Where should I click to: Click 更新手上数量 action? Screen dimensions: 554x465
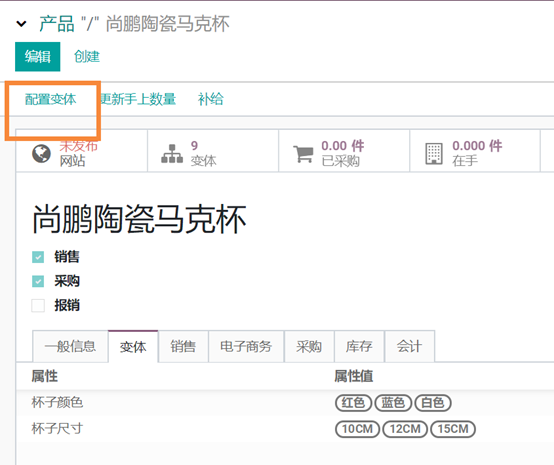[138, 99]
